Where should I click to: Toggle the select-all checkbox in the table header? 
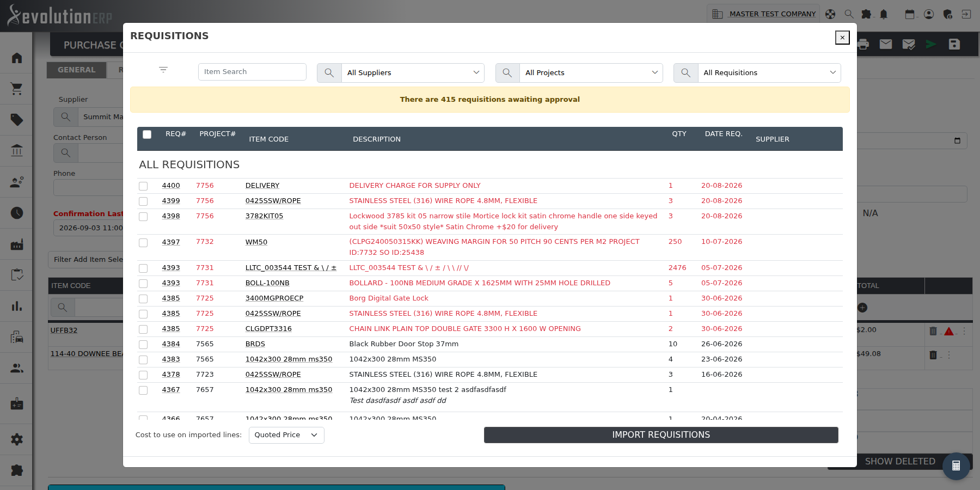tap(147, 134)
